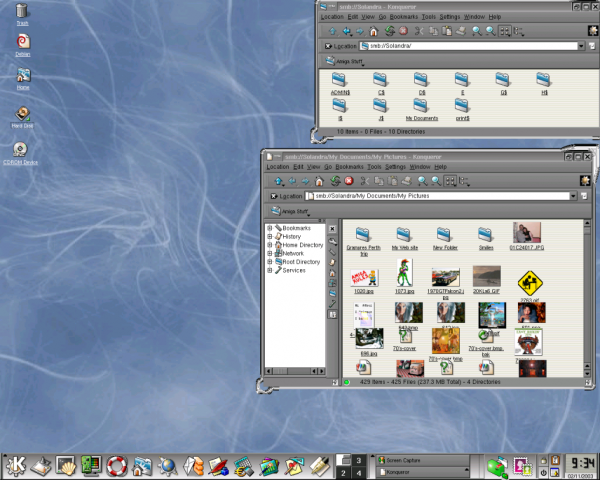Image resolution: width=600 pixels, height=480 pixels.
Task: Click the Paste icon in My Pictures window
Action: coord(392,181)
